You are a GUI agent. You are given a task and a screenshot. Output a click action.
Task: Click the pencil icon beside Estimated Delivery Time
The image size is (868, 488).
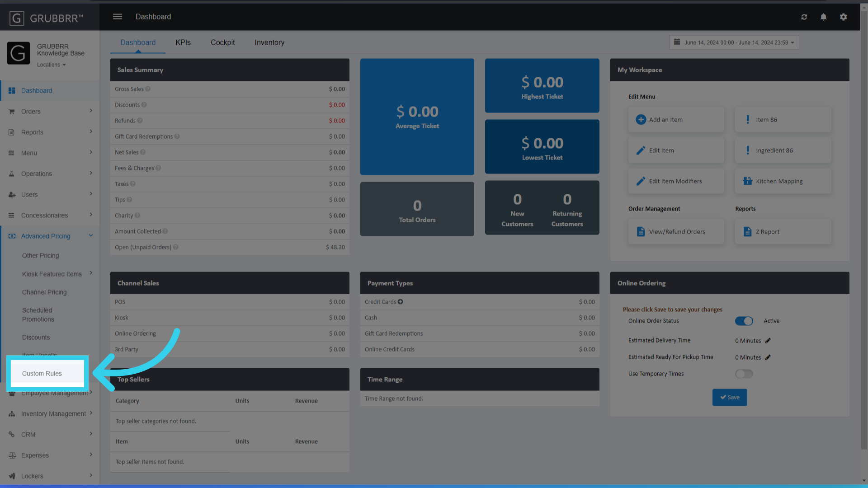(x=768, y=340)
